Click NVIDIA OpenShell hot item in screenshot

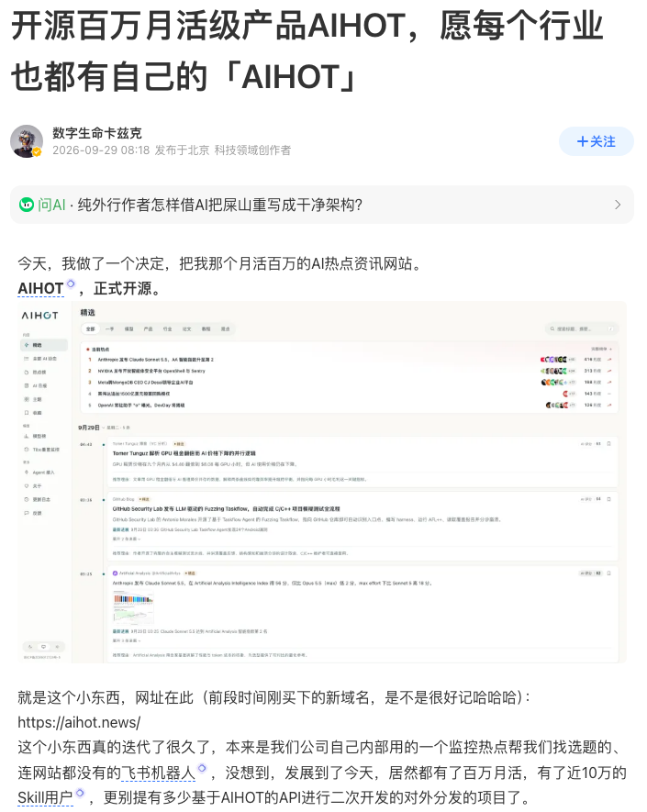pos(151,371)
